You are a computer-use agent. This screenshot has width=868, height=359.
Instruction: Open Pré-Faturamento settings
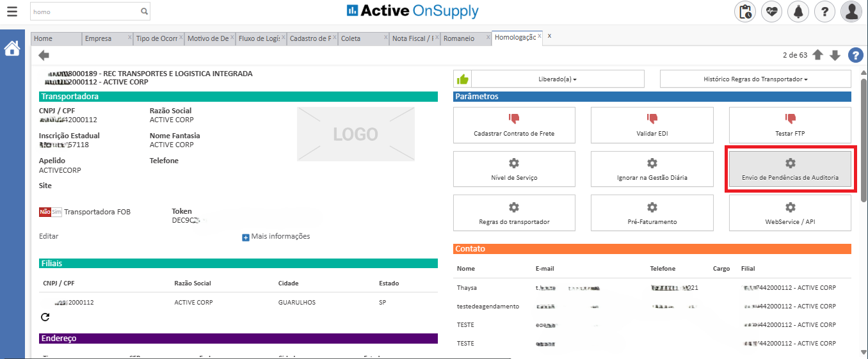pyautogui.click(x=652, y=213)
